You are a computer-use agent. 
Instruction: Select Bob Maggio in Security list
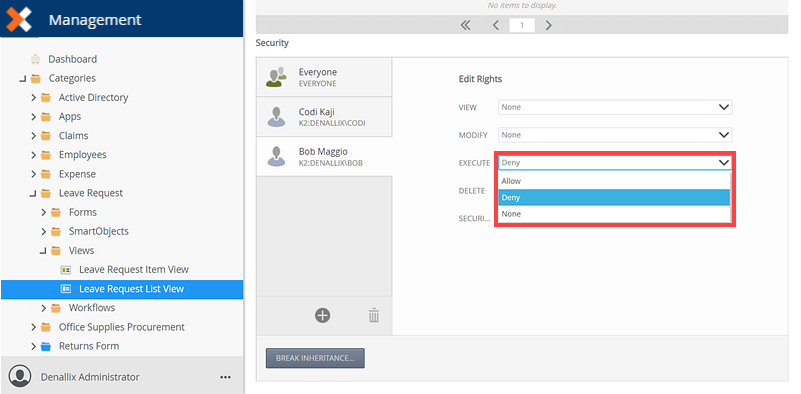324,157
